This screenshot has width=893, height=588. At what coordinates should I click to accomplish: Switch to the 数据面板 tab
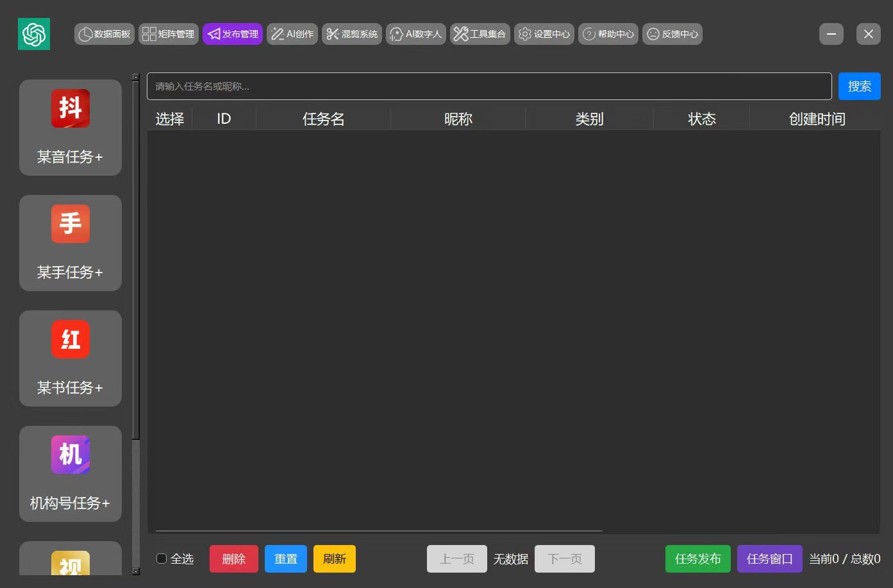click(x=104, y=34)
